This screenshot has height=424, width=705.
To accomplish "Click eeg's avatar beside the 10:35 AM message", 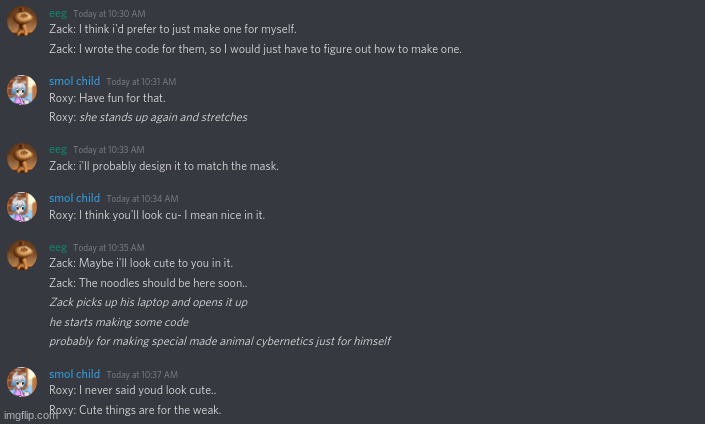I will [22, 255].
